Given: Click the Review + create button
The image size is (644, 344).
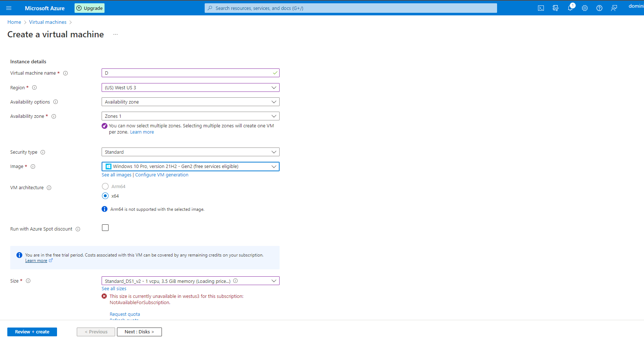Looking at the screenshot, I should (x=32, y=332).
